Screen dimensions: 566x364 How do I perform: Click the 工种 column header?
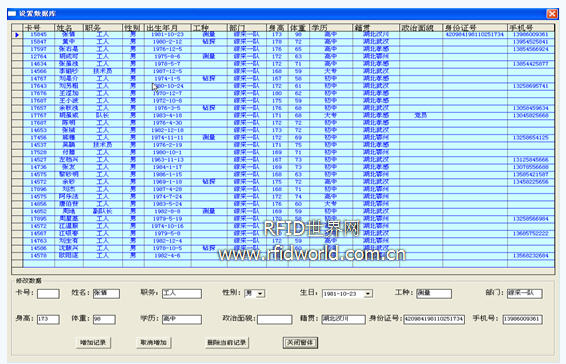[x=209, y=27]
